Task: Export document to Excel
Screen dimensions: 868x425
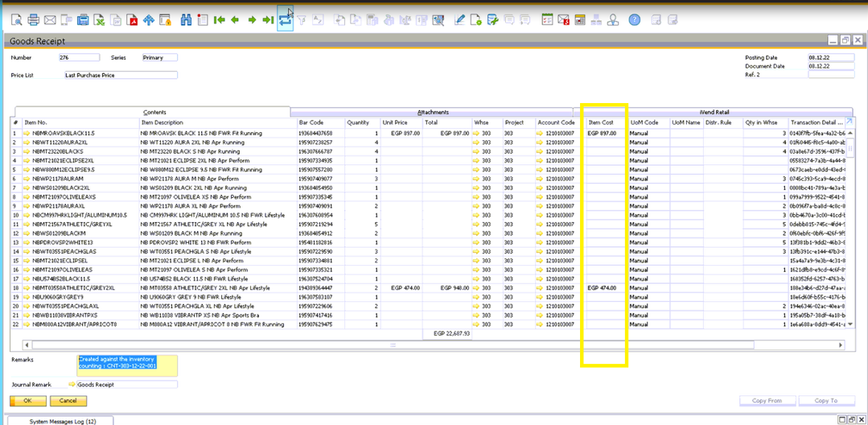Action: click(x=99, y=20)
